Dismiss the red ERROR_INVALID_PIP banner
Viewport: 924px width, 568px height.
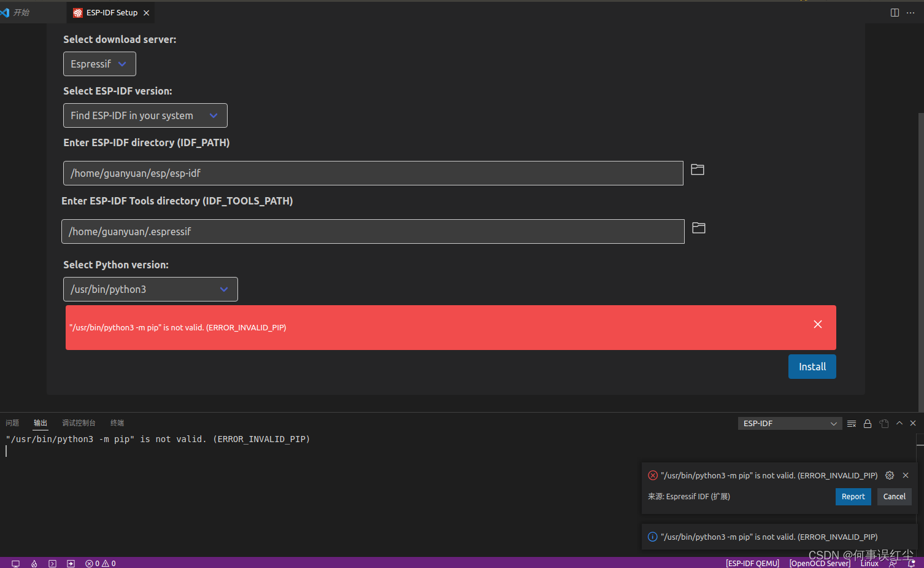coord(818,324)
